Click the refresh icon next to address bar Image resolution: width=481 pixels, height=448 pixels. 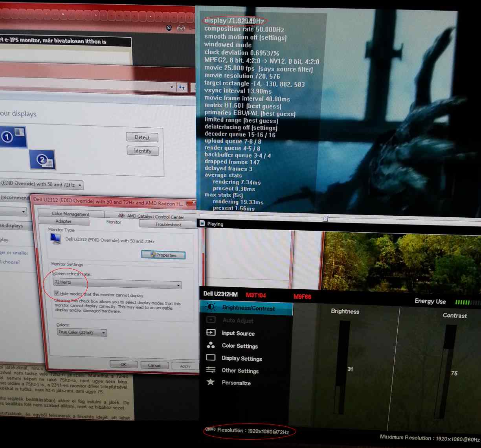[x=182, y=88]
